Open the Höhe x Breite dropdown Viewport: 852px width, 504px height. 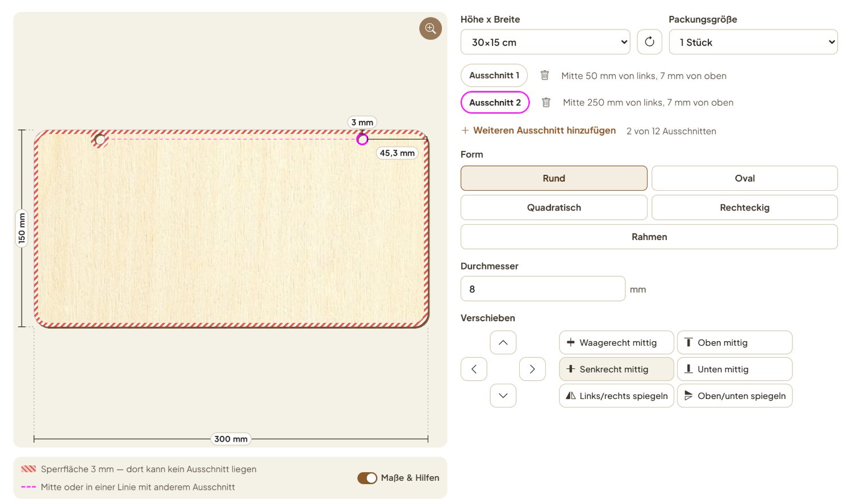[545, 42]
